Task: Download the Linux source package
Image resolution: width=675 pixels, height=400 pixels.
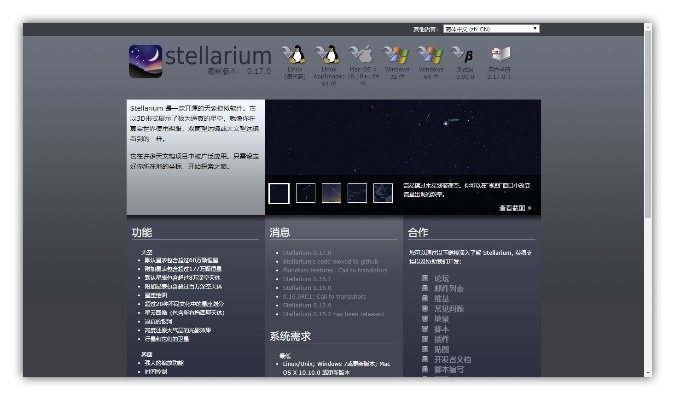Action: click(293, 57)
